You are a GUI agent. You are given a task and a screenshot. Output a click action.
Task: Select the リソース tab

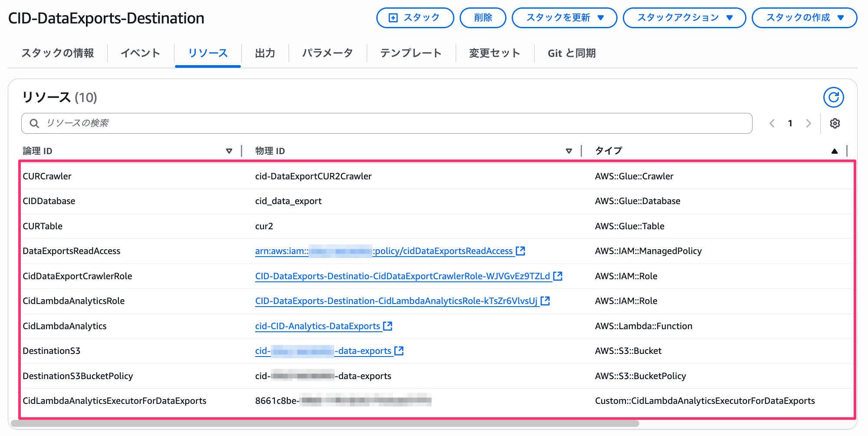(x=208, y=53)
